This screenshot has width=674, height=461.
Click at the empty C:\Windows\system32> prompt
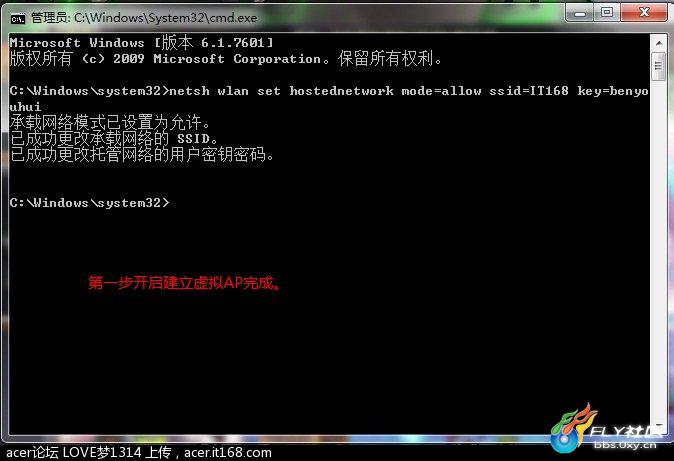(x=89, y=203)
